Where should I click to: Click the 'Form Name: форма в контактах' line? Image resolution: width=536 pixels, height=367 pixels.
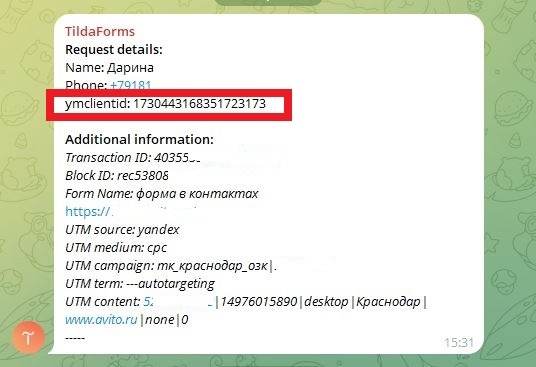coord(162,194)
